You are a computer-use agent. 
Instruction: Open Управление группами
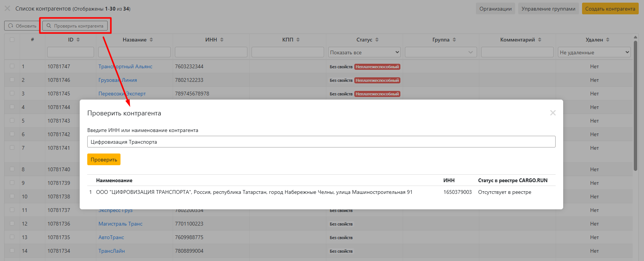point(548,9)
